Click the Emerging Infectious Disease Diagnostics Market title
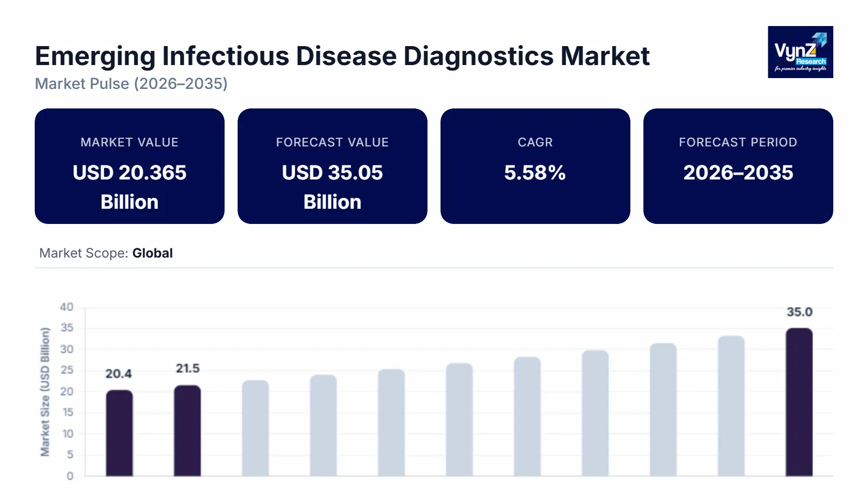 [342, 56]
